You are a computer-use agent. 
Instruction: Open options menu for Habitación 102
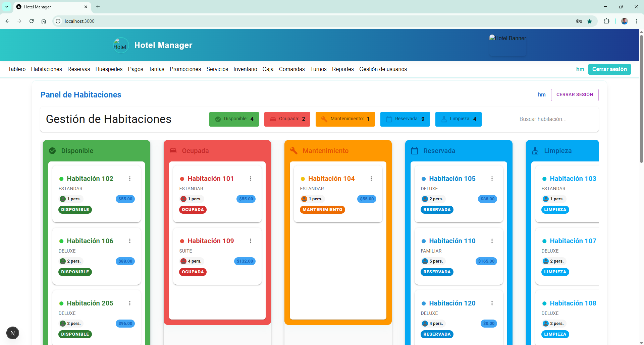130,179
